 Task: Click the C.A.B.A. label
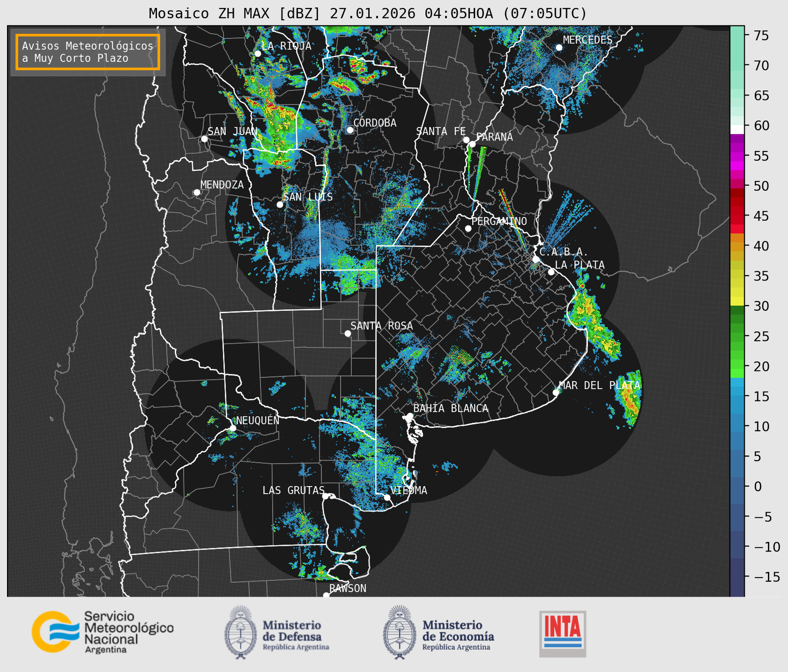point(563,252)
